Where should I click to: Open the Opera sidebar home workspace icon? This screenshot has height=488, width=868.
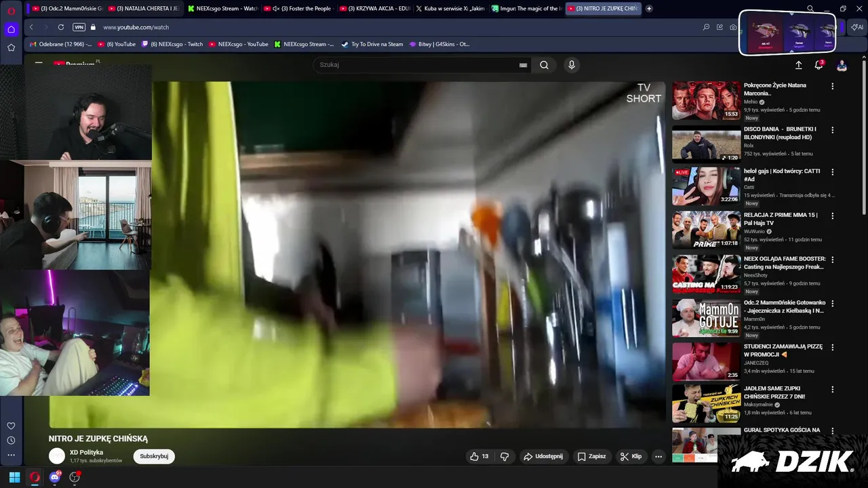coord(11,29)
